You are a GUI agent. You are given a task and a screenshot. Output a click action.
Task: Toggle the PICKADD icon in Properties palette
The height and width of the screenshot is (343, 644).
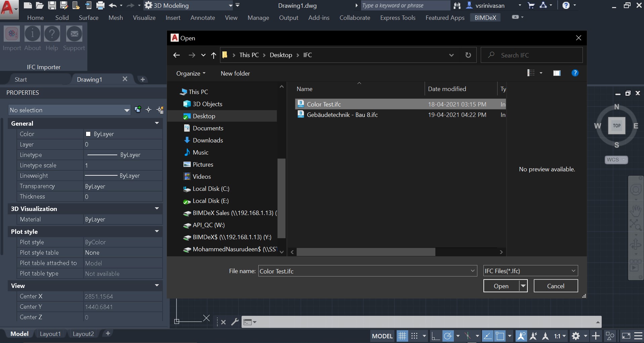(x=138, y=110)
